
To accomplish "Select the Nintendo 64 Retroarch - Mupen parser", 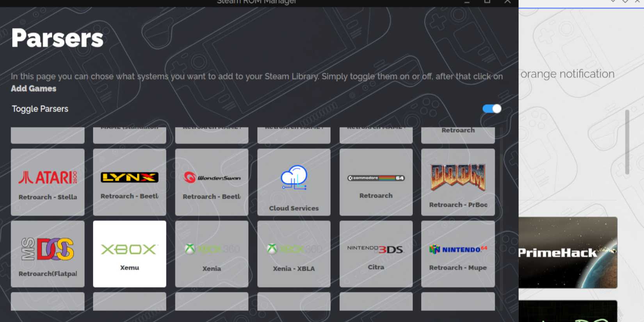I will [x=458, y=254].
